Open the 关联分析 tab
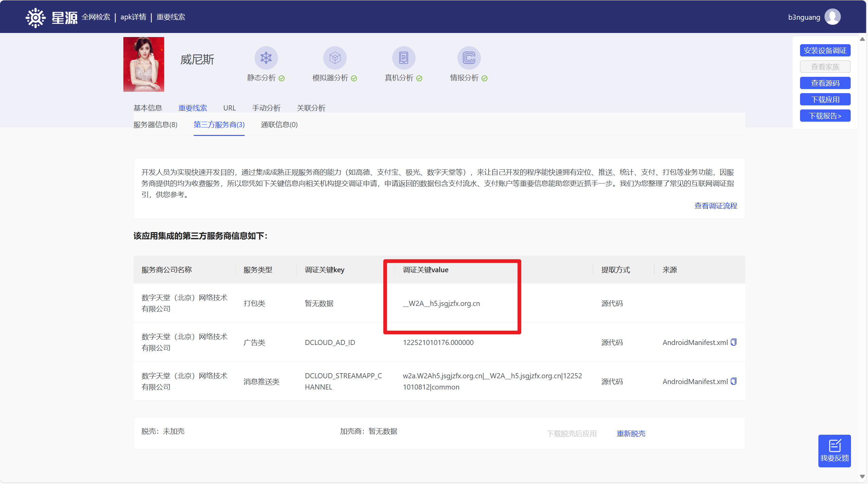This screenshot has width=868, height=484. click(311, 108)
